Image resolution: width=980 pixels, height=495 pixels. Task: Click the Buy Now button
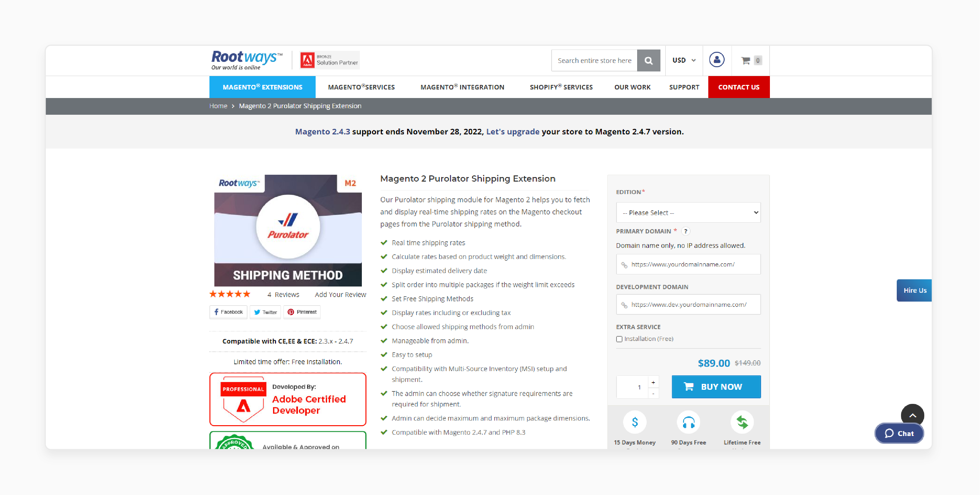(716, 386)
